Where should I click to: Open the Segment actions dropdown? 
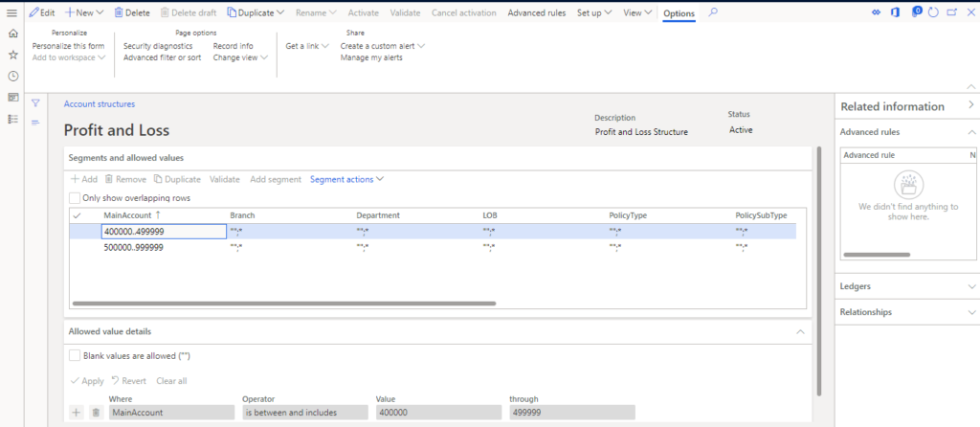coord(346,179)
